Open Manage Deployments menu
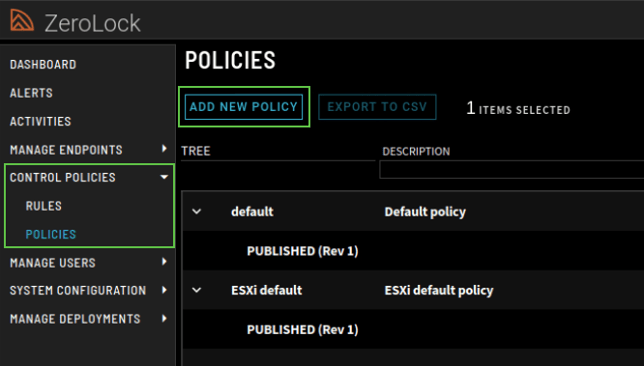 (x=75, y=319)
